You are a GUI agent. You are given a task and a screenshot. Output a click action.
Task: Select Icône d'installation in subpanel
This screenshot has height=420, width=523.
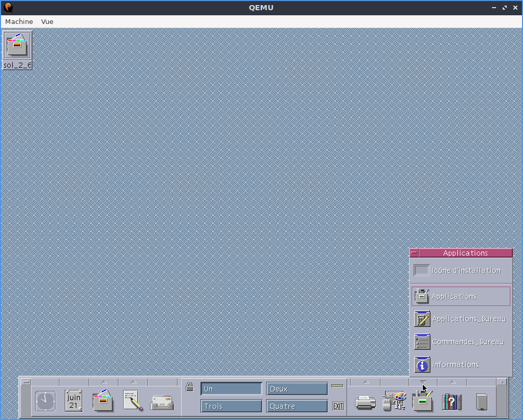(461, 270)
